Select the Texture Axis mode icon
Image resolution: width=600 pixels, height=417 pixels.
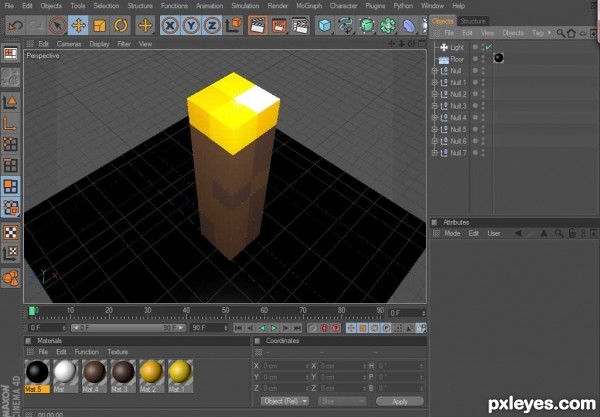click(11, 252)
